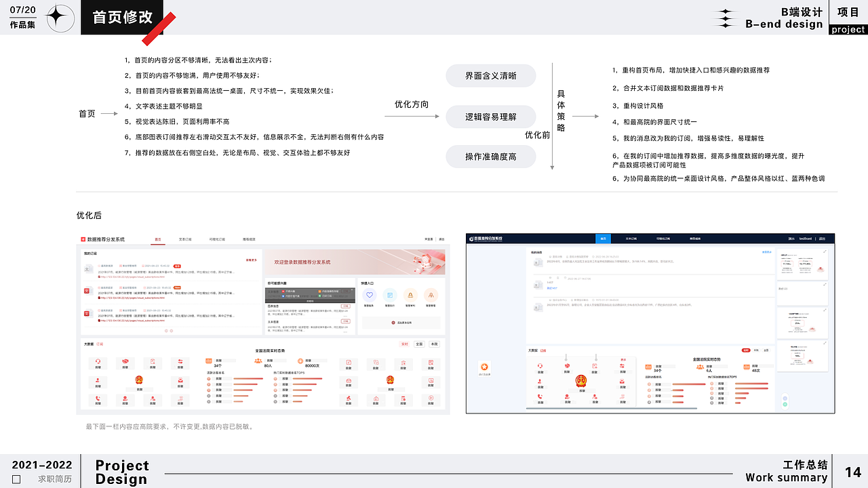Open the heart quick-entry icon in left mockup
Screen dimensions: 868x488
[x=370, y=295]
